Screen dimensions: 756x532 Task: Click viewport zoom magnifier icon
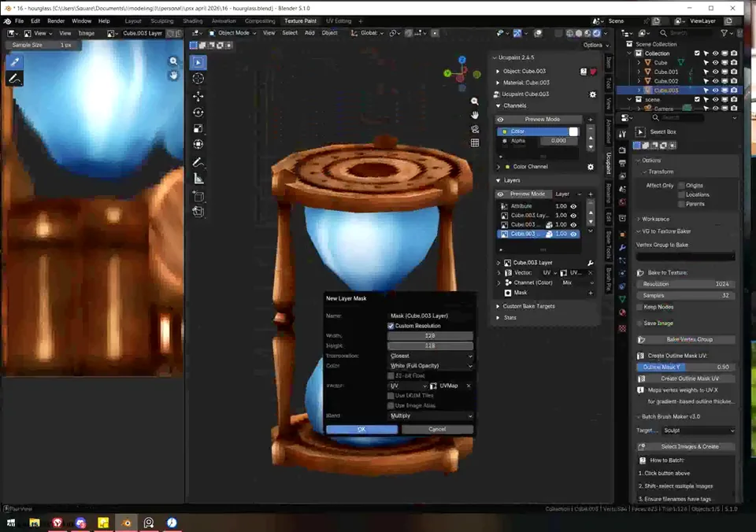point(475,102)
